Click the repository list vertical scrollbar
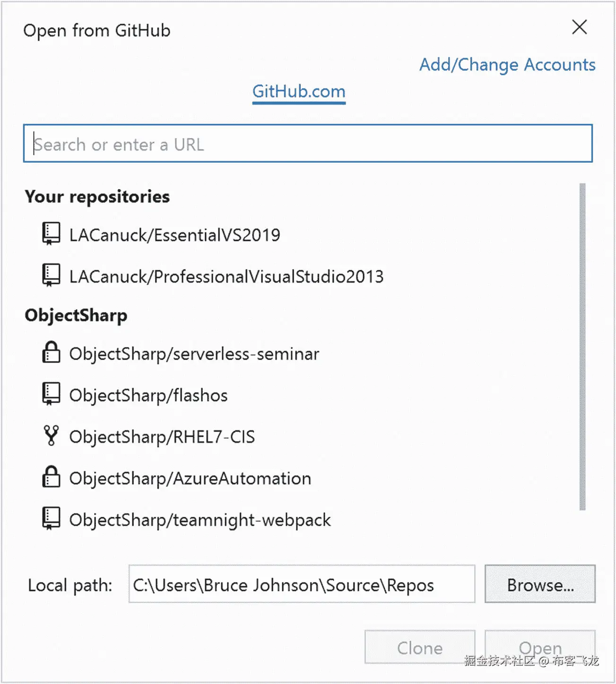This screenshot has height=684, width=616. (582, 347)
